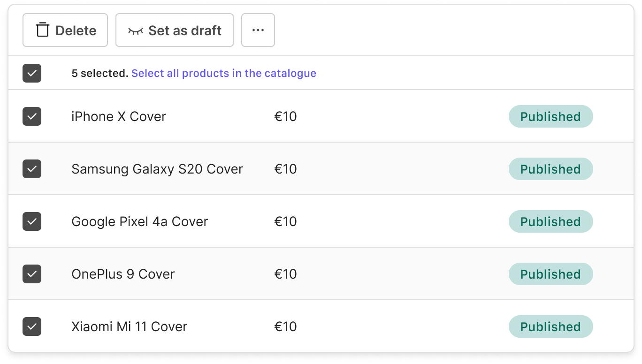Uncheck the select-all checkbox in header

pyautogui.click(x=32, y=73)
